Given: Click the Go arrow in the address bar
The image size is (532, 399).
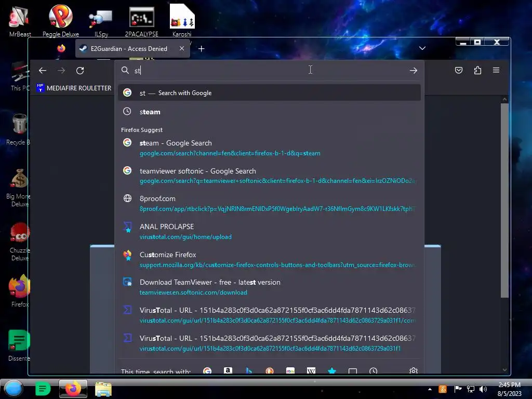Looking at the screenshot, I should 413,71.
